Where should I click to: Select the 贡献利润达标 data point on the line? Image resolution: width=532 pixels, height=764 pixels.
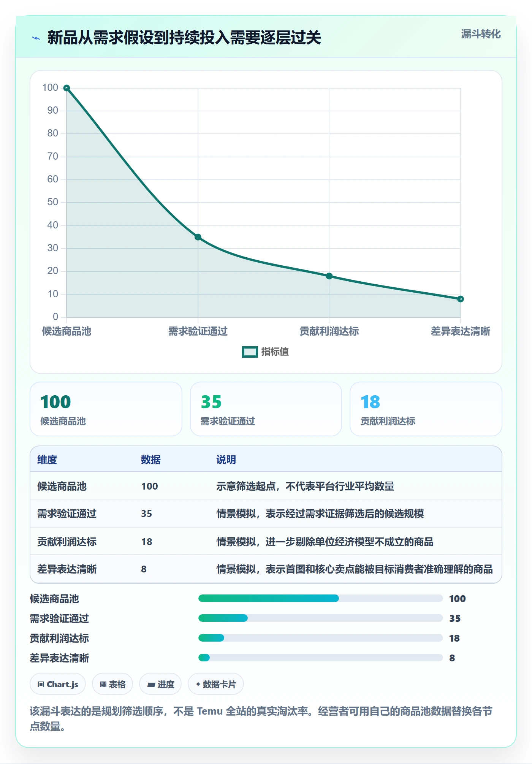pyautogui.click(x=329, y=276)
